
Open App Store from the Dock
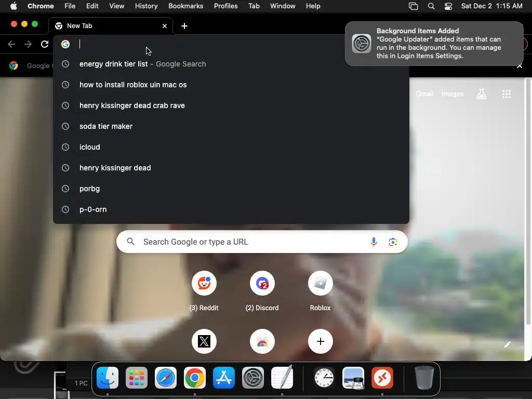click(224, 378)
